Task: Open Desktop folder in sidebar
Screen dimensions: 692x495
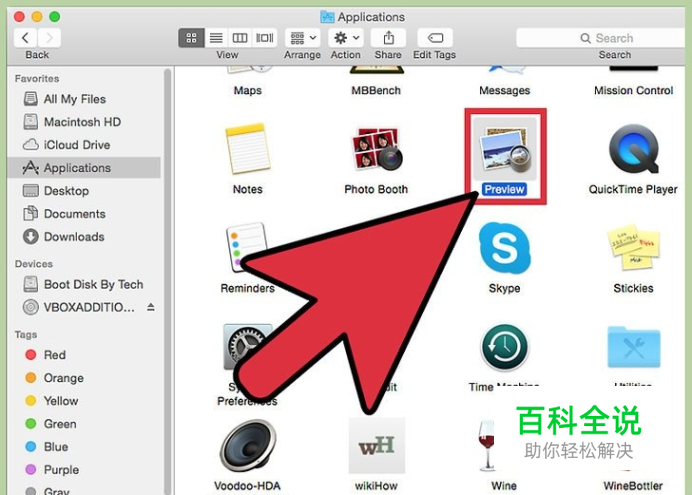Action: (84, 191)
